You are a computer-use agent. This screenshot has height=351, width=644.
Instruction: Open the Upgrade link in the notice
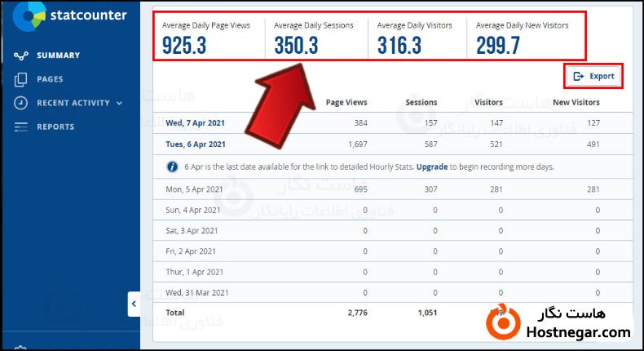(432, 167)
